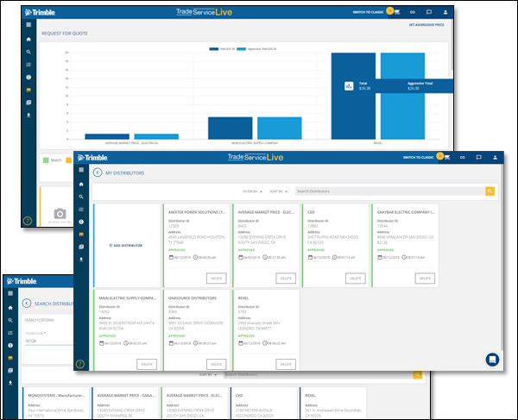The image size is (518, 420).
Task: Click Search Distributors field in My Distributors
Action: pyautogui.click(x=390, y=191)
